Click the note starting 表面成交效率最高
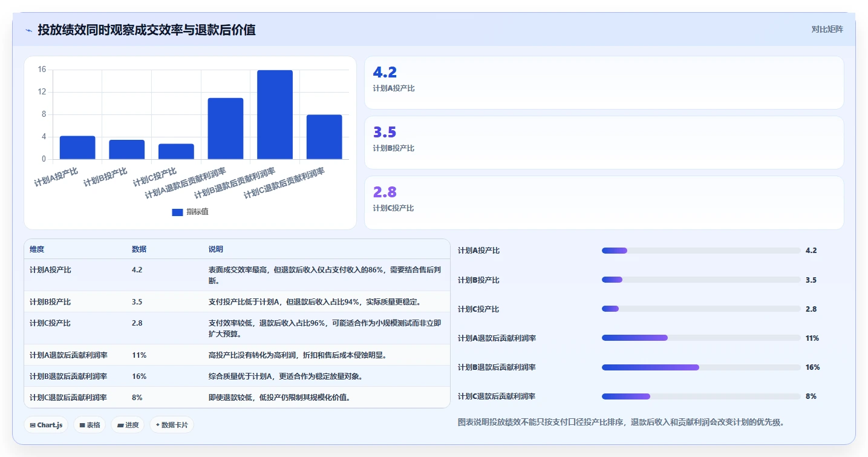Screen dimensions: 868x457 (326, 275)
